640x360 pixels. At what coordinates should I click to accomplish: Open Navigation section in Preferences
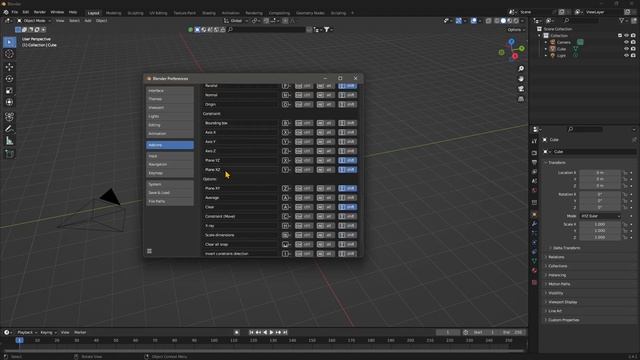click(170, 164)
